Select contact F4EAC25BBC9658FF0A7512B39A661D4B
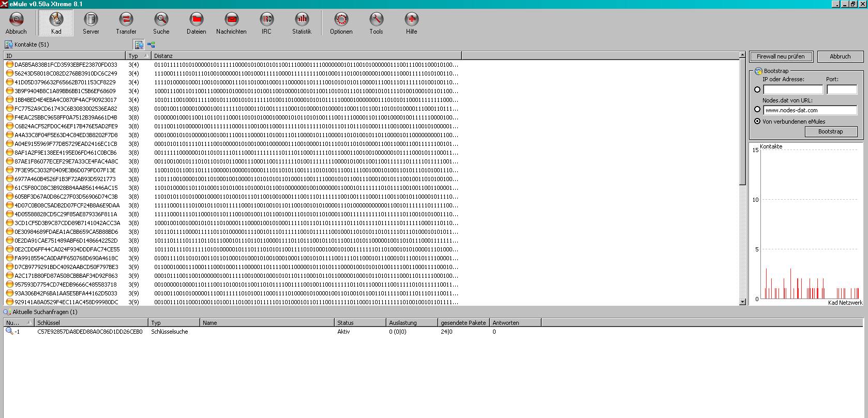The width and height of the screenshot is (868, 418). 66,117
